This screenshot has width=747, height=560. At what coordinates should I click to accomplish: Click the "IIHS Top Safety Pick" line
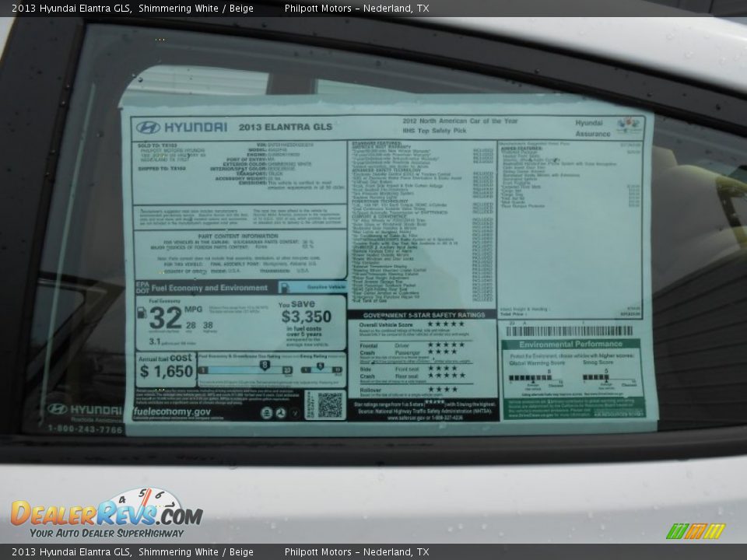click(x=434, y=131)
